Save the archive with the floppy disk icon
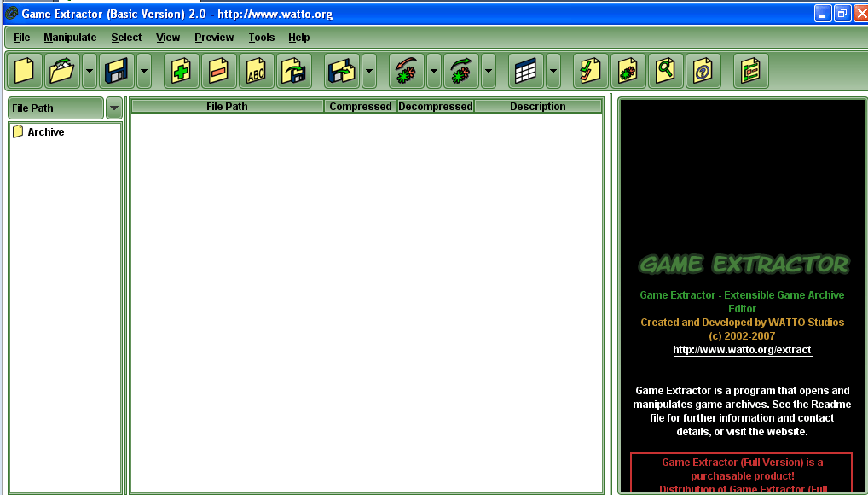Viewport: 868px width, 495px height. (117, 71)
